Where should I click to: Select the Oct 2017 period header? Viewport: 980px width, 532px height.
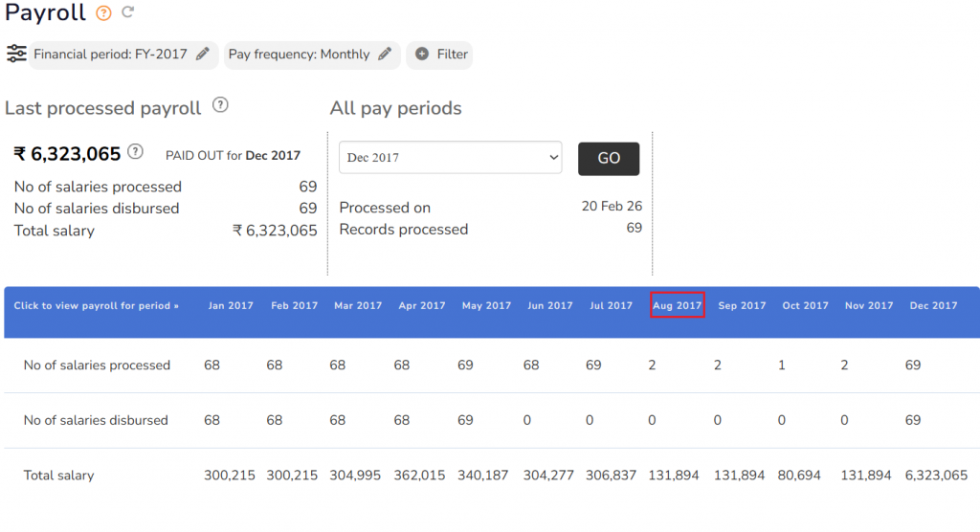[x=805, y=306]
